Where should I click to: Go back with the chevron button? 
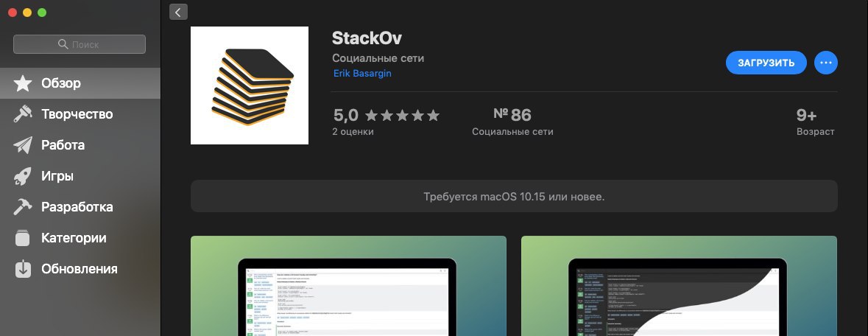[x=178, y=12]
